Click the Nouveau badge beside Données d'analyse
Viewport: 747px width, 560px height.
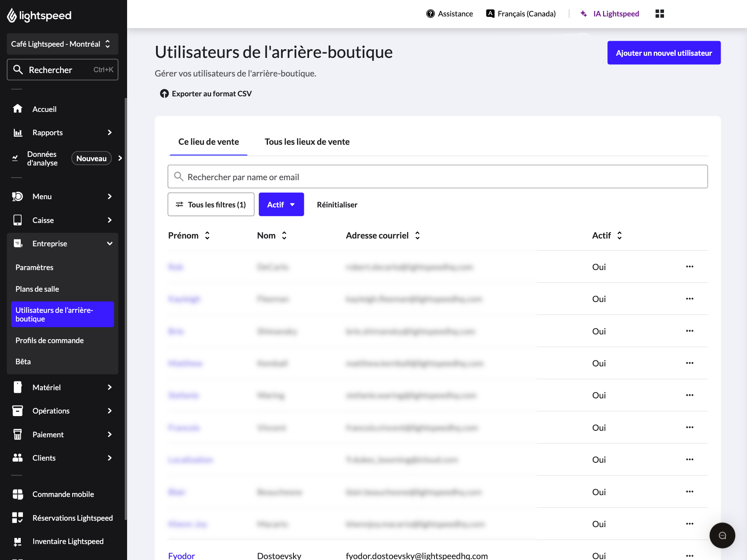92,159
